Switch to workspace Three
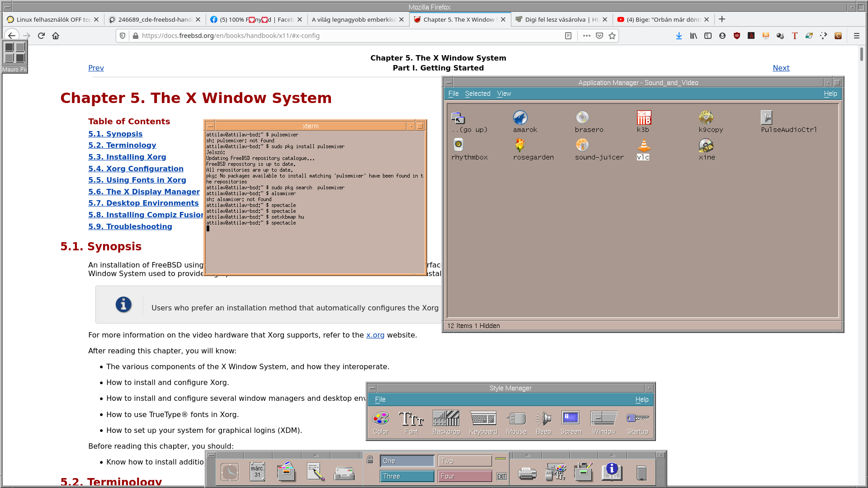 point(407,476)
